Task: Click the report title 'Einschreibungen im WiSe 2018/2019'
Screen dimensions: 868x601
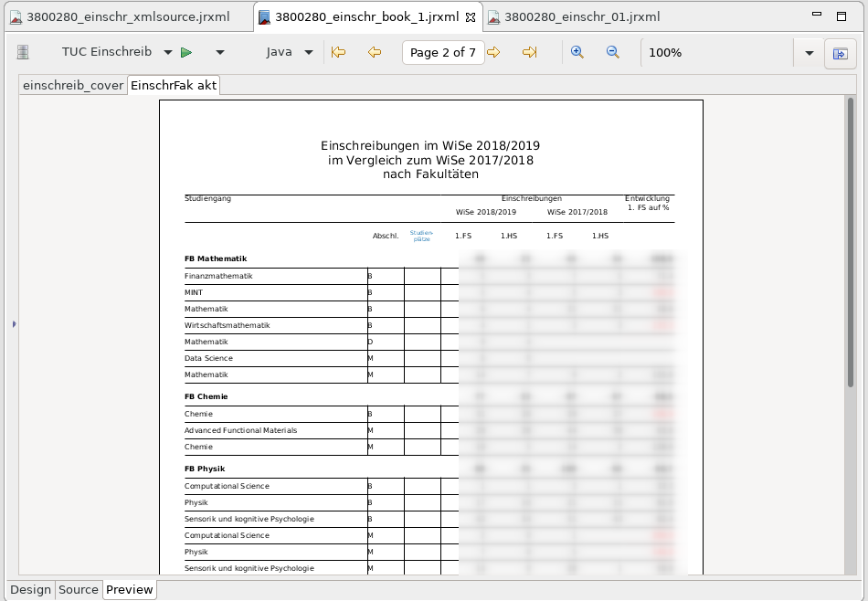Action: 430,145
